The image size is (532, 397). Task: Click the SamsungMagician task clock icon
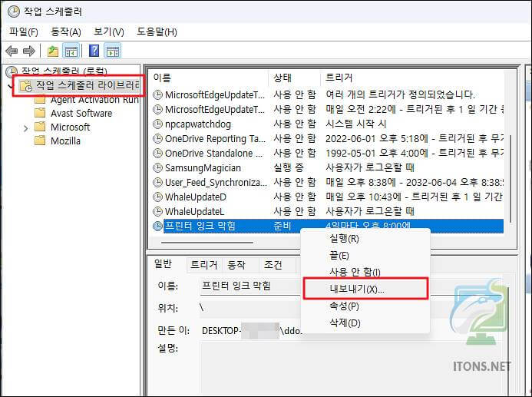click(157, 167)
